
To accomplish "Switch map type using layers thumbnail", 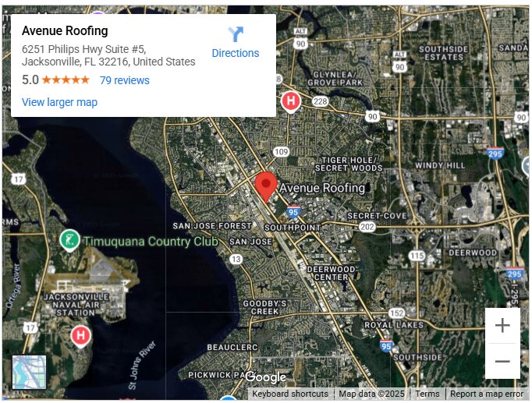I will click(x=29, y=372).
